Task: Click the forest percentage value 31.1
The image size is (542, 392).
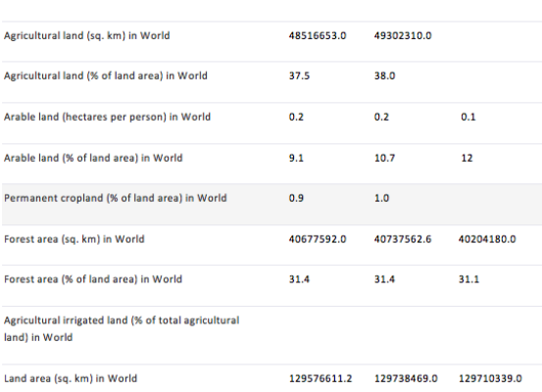Action: point(468,279)
